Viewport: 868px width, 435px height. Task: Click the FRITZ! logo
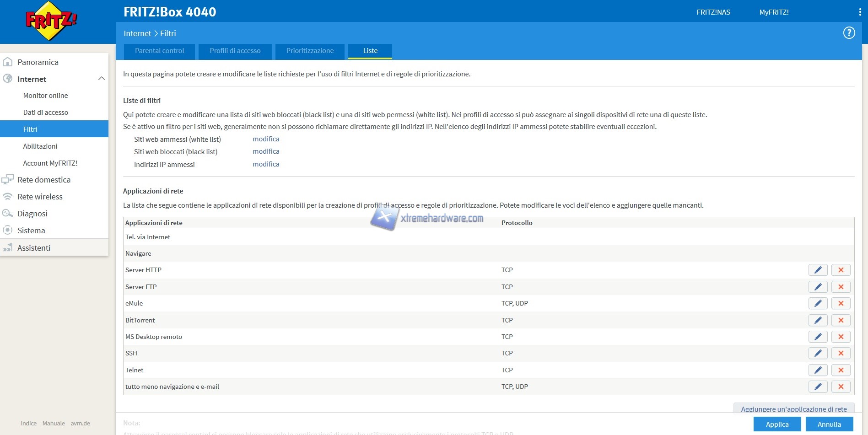51,21
